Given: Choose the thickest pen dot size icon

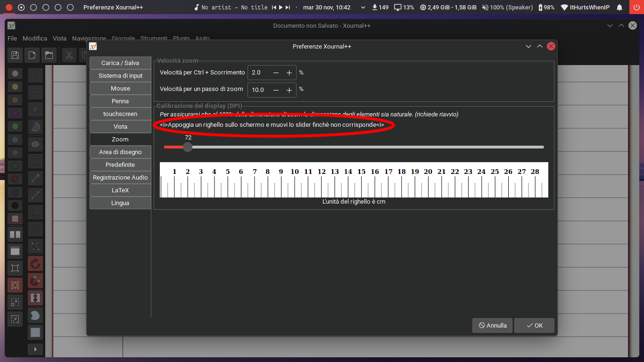Looking at the screenshot, I should click(x=35, y=109).
